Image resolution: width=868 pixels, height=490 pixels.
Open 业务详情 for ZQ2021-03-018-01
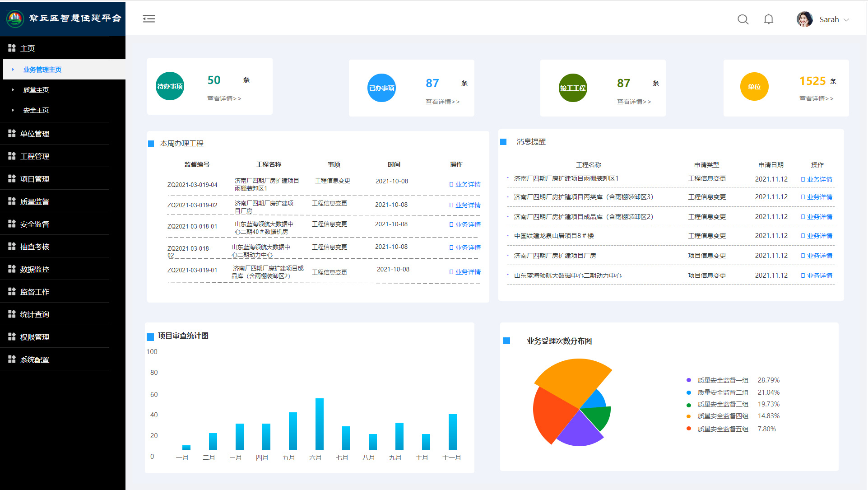pos(465,224)
